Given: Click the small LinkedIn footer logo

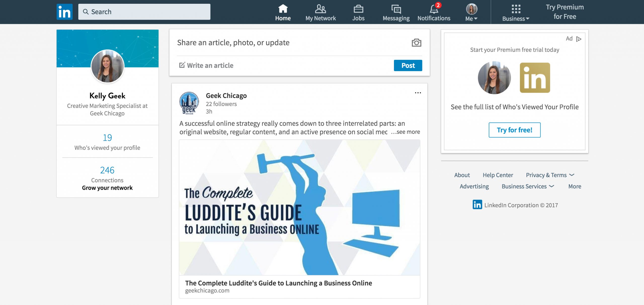Looking at the screenshot, I should [x=477, y=205].
